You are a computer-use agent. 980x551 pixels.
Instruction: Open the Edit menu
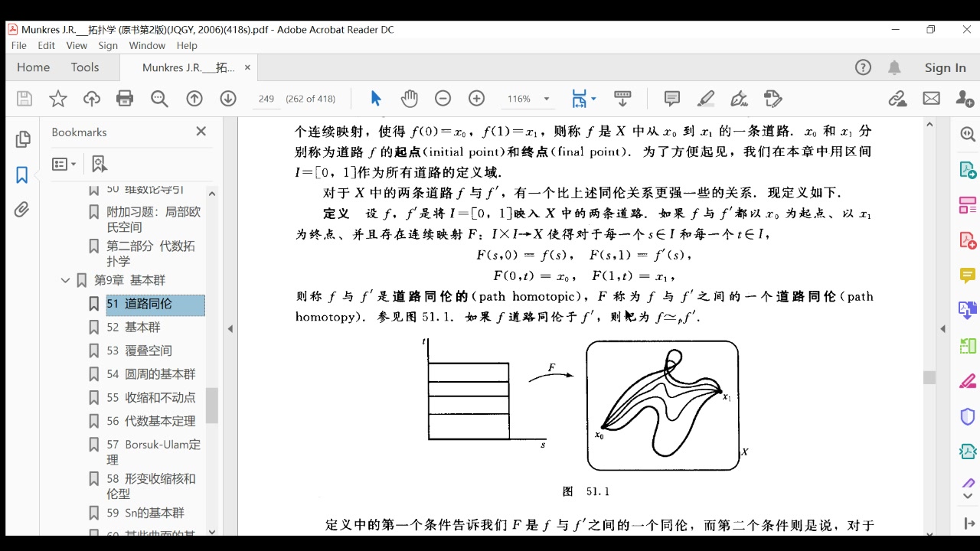click(x=47, y=45)
